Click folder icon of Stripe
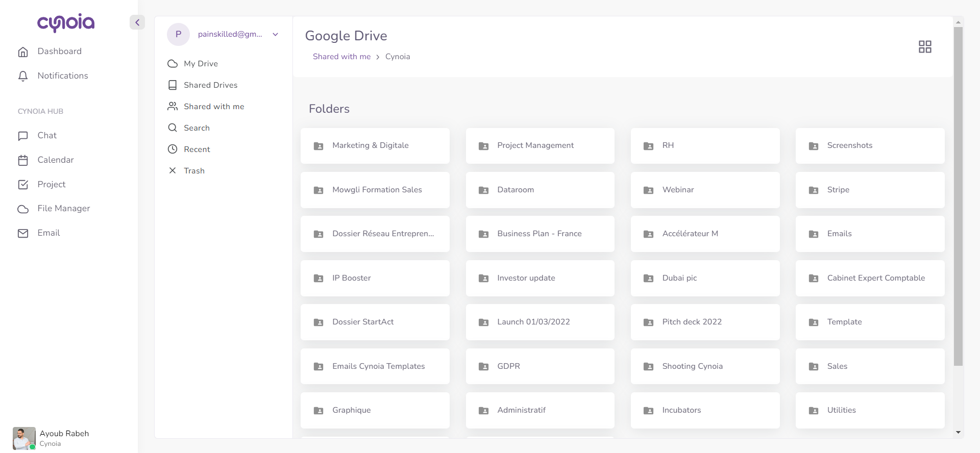The image size is (980, 453). (814, 190)
